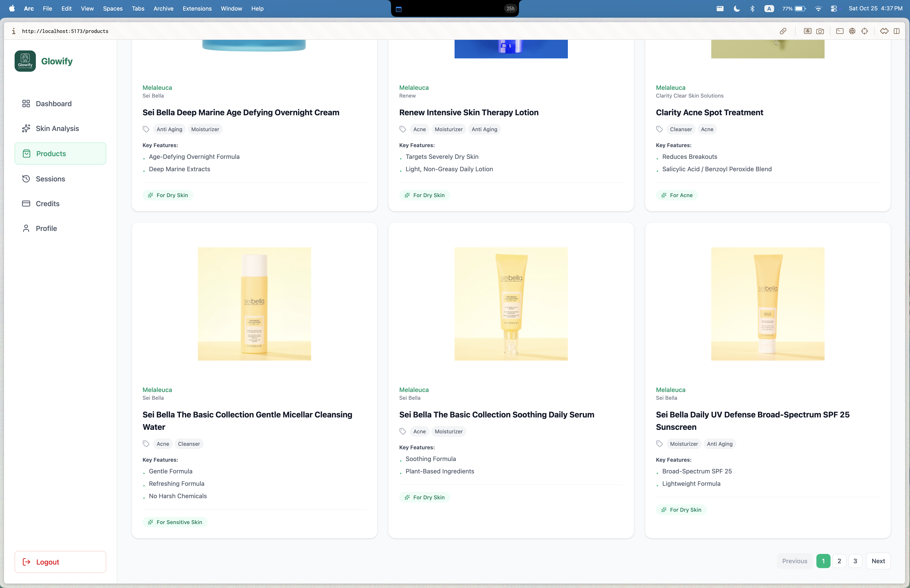Open the Archive menu

click(163, 8)
